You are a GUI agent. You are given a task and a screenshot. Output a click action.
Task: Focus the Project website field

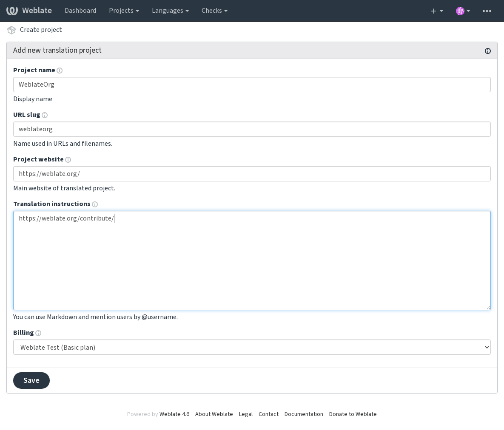(252, 174)
